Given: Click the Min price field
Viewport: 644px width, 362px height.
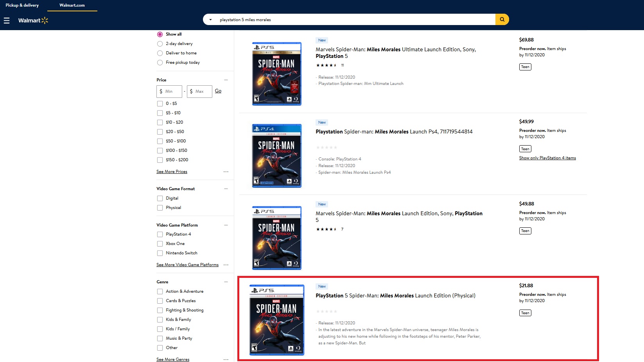Looking at the screenshot, I should click(169, 92).
